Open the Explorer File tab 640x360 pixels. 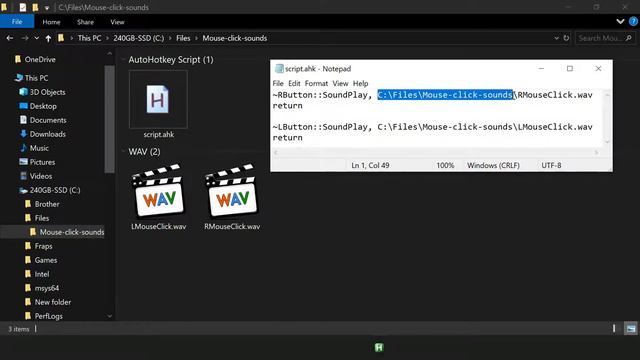[x=17, y=22]
